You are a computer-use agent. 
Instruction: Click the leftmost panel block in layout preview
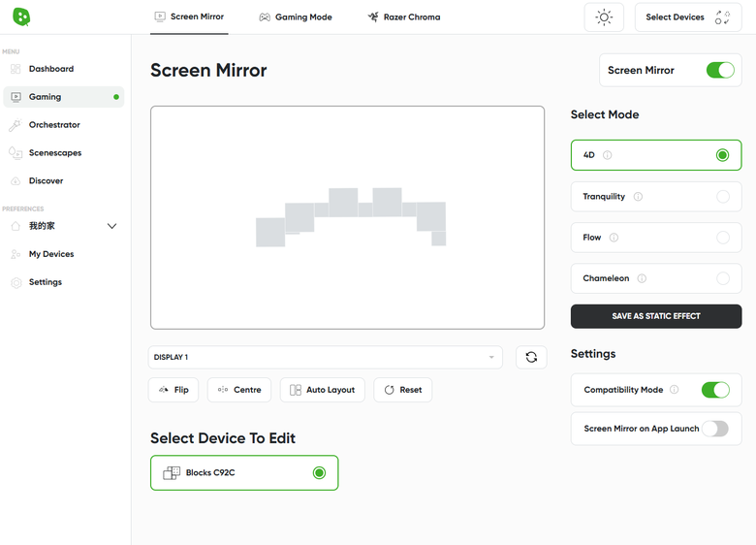coord(270,232)
